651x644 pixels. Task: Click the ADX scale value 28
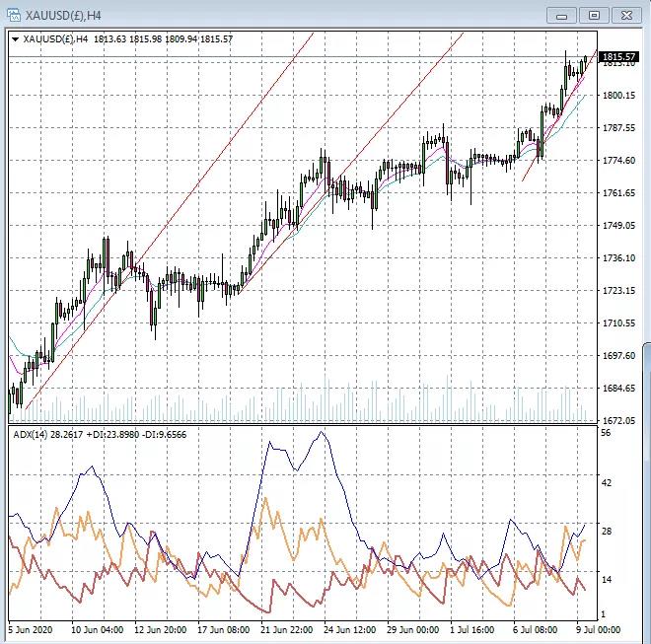point(607,532)
